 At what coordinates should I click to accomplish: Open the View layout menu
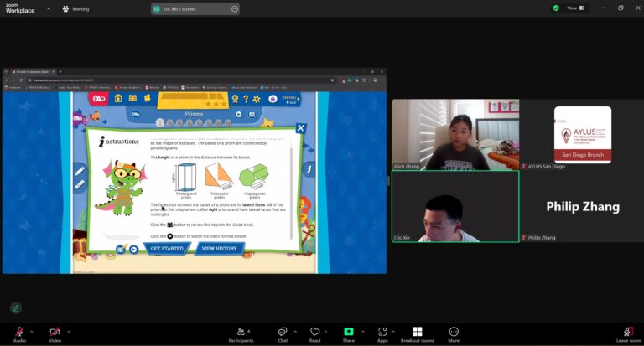pyautogui.click(x=575, y=8)
